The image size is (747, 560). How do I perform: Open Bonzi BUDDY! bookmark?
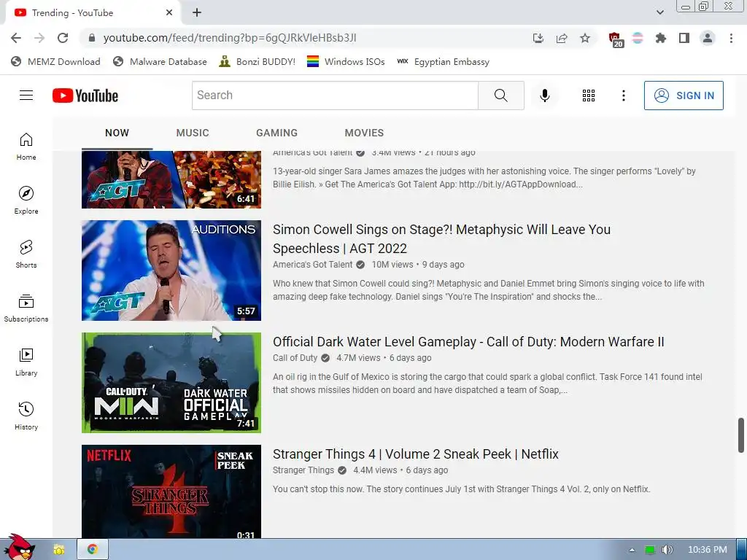click(258, 62)
